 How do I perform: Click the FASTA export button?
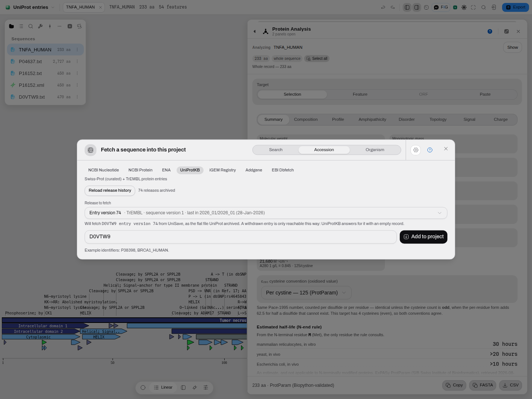(483, 385)
